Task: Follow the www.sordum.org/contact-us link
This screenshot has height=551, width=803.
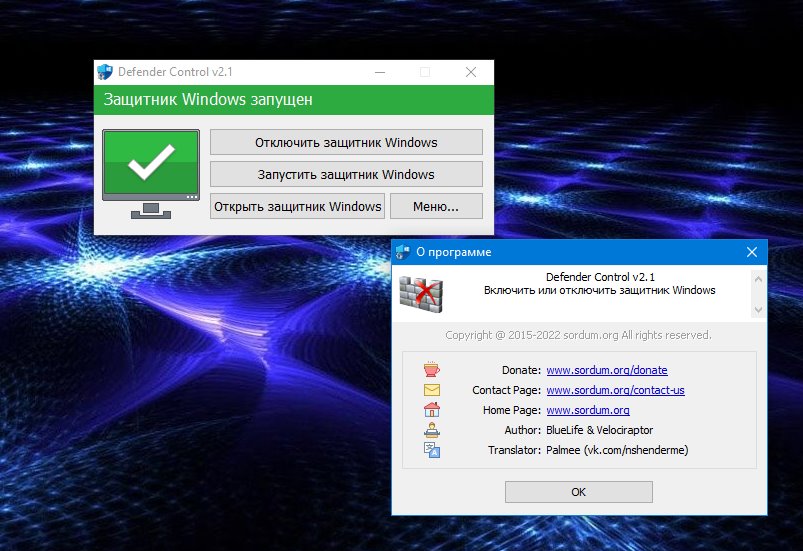Action: (x=615, y=390)
